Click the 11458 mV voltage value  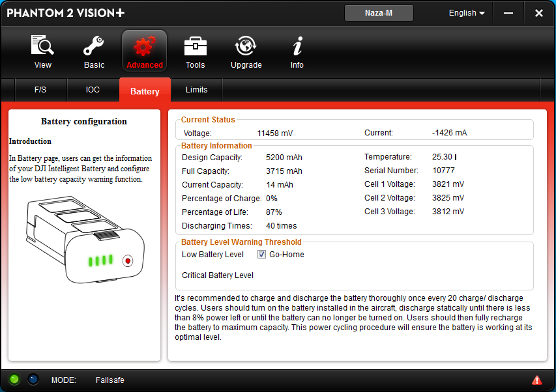(x=275, y=133)
